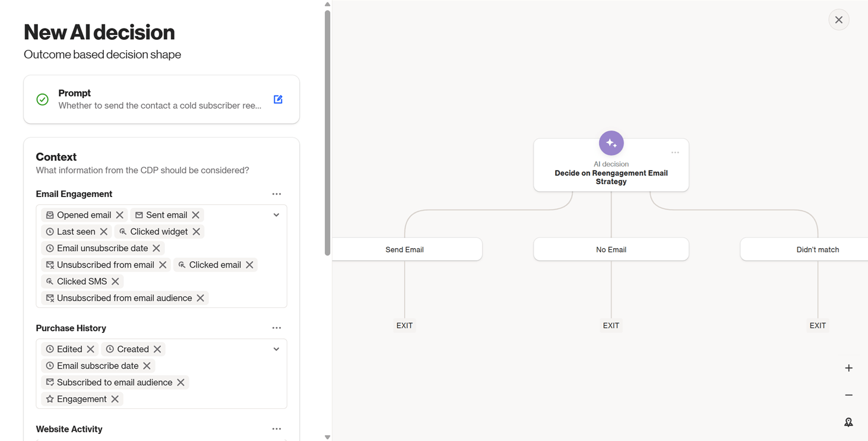Click the EXIT under Didn't match
The height and width of the screenshot is (441, 868).
click(x=818, y=325)
